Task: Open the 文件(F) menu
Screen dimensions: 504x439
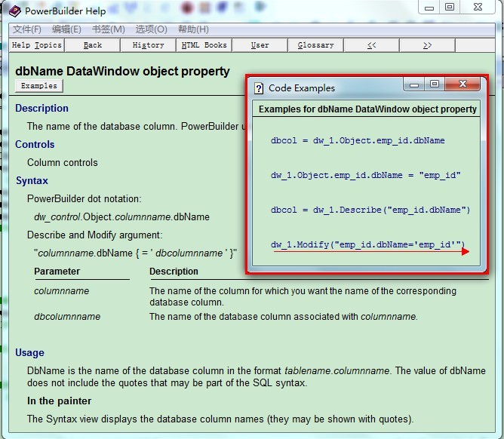Action: [x=27, y=29]
